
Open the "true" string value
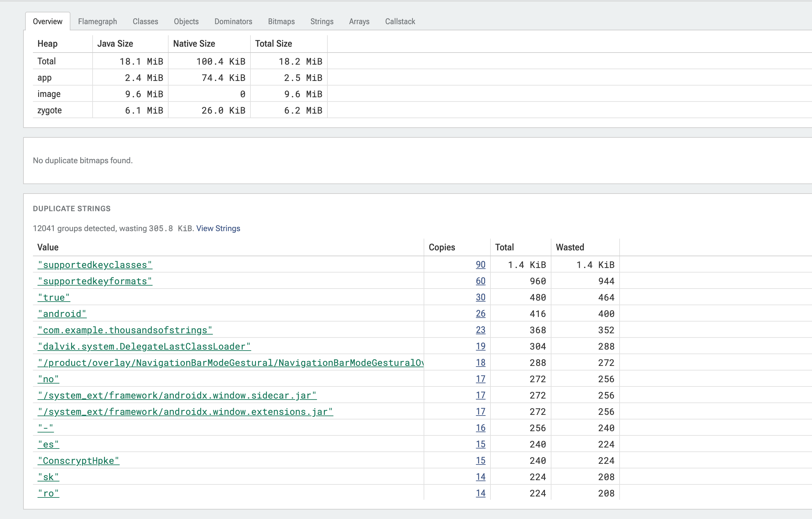coord(53,298)
